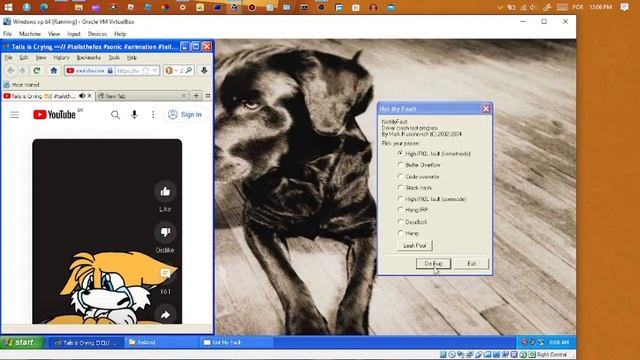Image resolution: width=640 pixels, height=360 pixels.
Task: Click the YouTube logo
Action: pyautogui.click(x=54, y=115)
